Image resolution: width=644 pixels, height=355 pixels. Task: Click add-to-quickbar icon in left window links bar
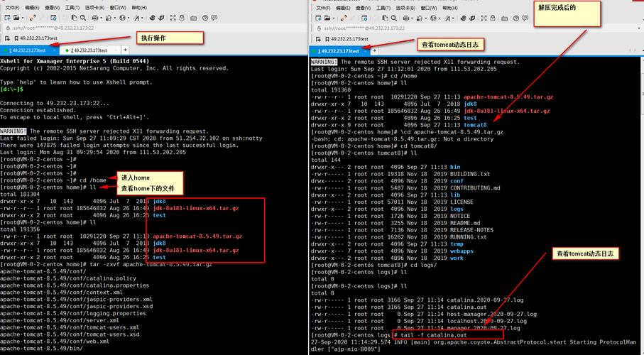click(7, 38)
